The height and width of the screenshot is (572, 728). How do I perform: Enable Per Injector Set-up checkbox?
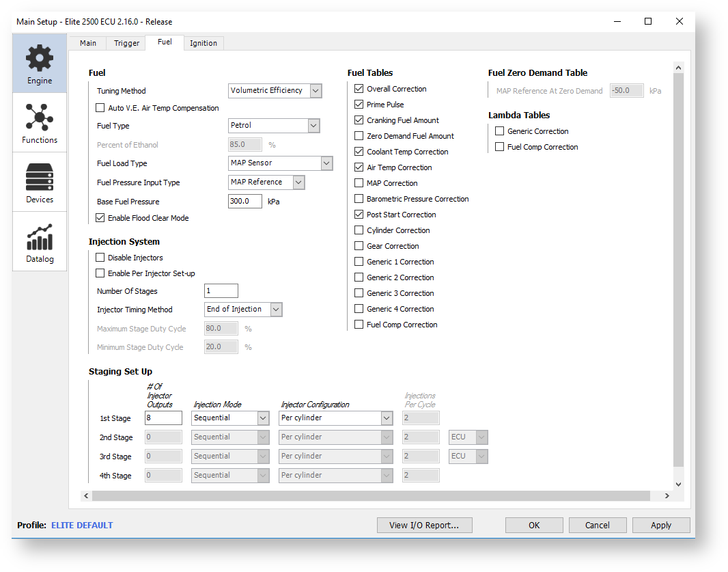(x=100, y=273)
